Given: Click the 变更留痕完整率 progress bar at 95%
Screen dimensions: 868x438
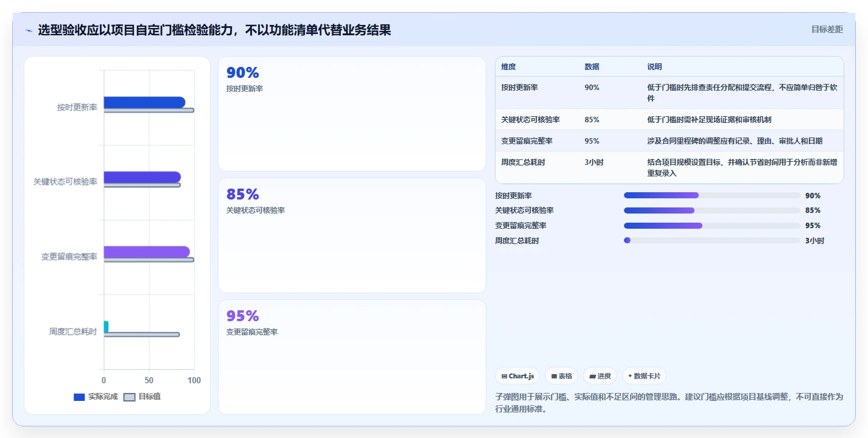Looking at the screenshot, I should click(x=712, y=225).
